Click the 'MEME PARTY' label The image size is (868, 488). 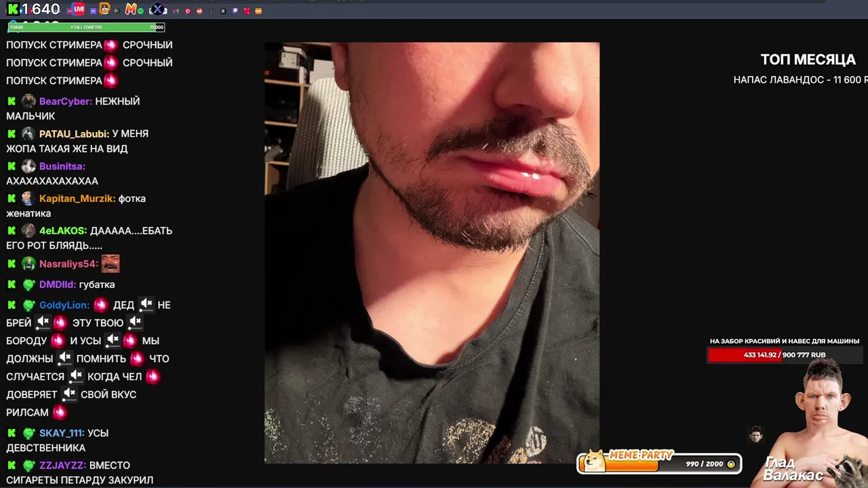[642, 455]
